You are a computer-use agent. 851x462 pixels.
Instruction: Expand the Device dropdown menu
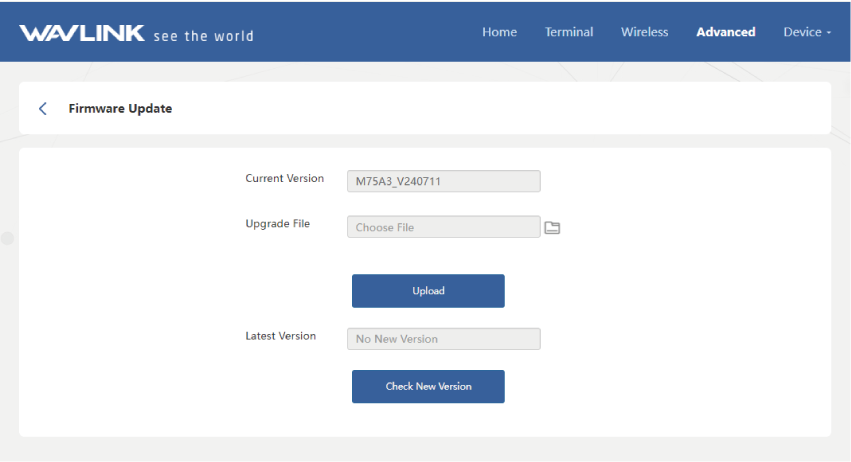[806, 32]
